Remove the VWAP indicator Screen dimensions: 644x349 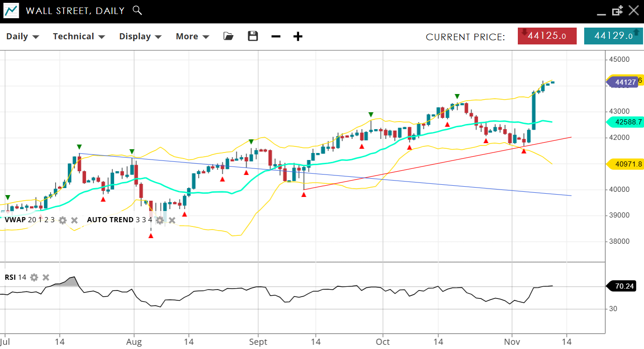point(74,220)
